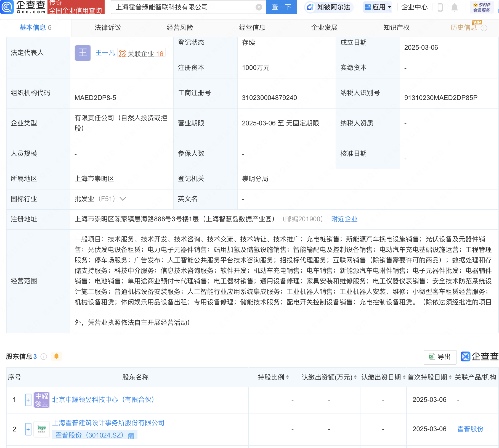Switch to 基本信息 tab

(x=36, y=28)
